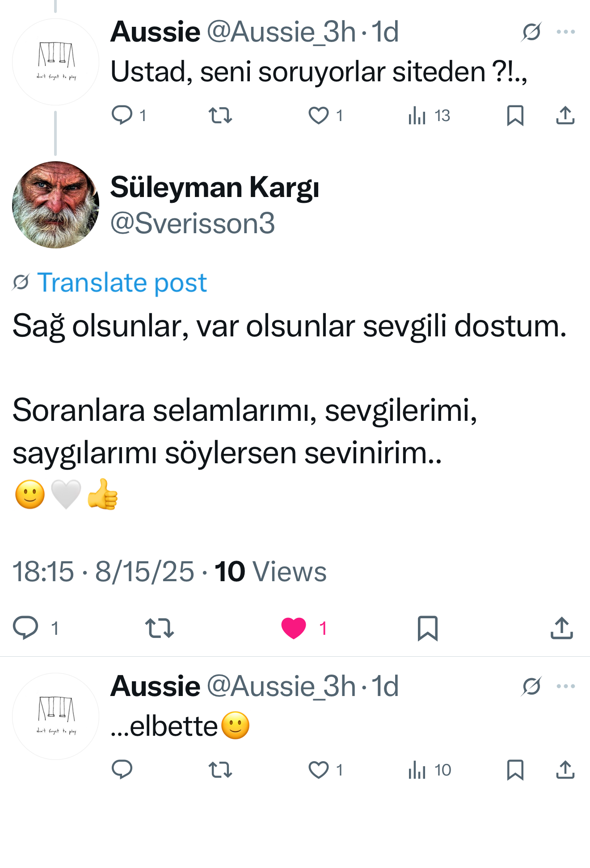The width and height of the screenshot is (590, 868).
Task: Open Aussie's avatar on the bottom reply
Action: tap(55, 716)
